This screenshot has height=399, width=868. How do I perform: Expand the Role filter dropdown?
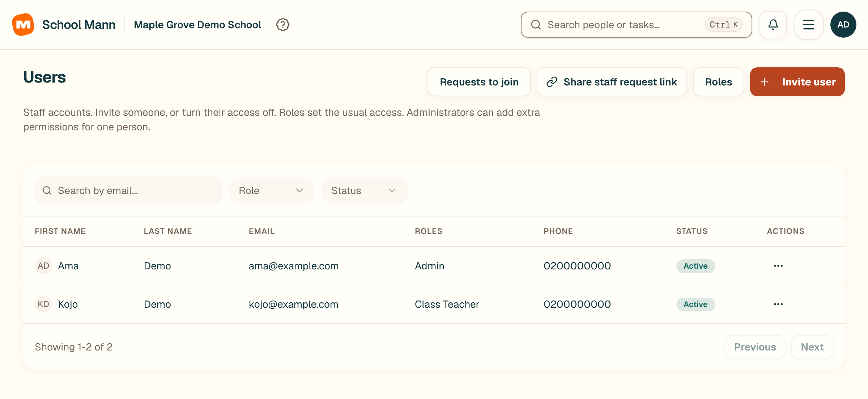(272, 190)
